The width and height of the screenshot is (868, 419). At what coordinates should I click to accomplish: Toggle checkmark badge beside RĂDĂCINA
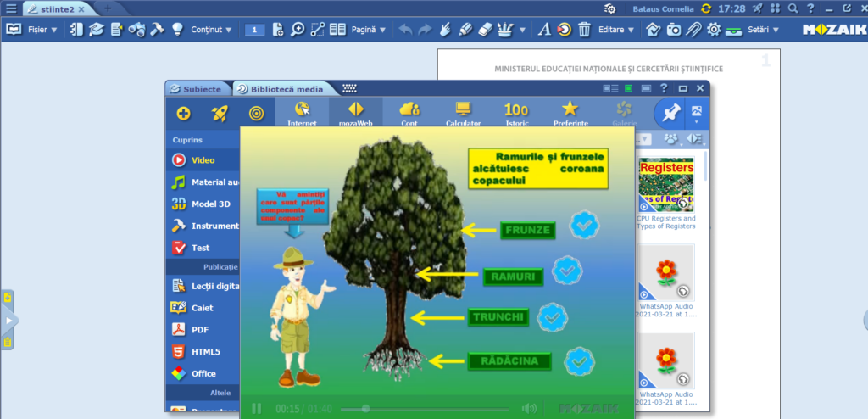click(579, 360)
